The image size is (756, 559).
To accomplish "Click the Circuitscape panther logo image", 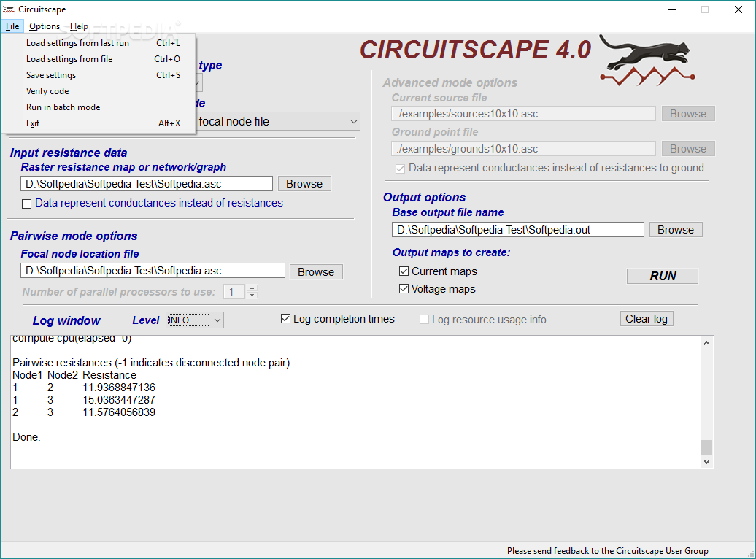I will click(647, 61).
